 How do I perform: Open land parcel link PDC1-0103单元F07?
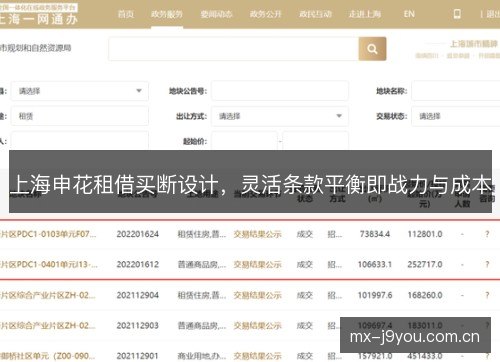(x=48, y=234)
